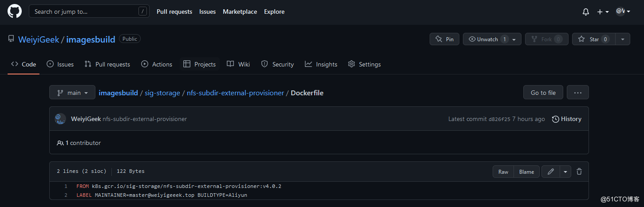Viewport: 644px width, 207px height.
Task: Open the Projects tab
Action: (x=199, y=64)
